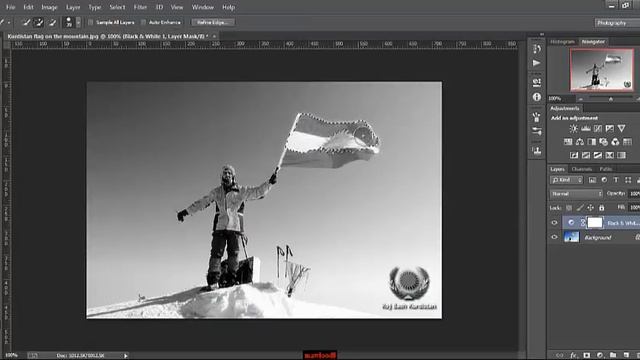Switch to the Histogram tab
The height and width of the screenshot is (360, 640).
[x=562, y=42]
